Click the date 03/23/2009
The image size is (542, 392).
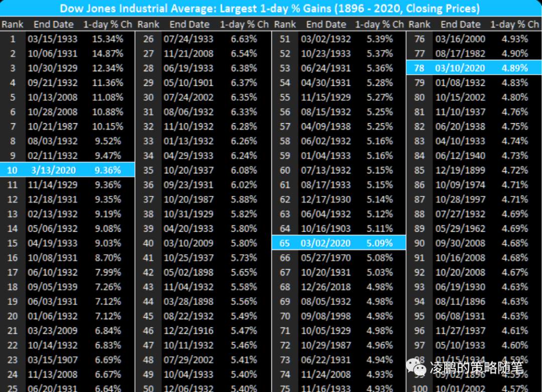(x=53, y=331)
